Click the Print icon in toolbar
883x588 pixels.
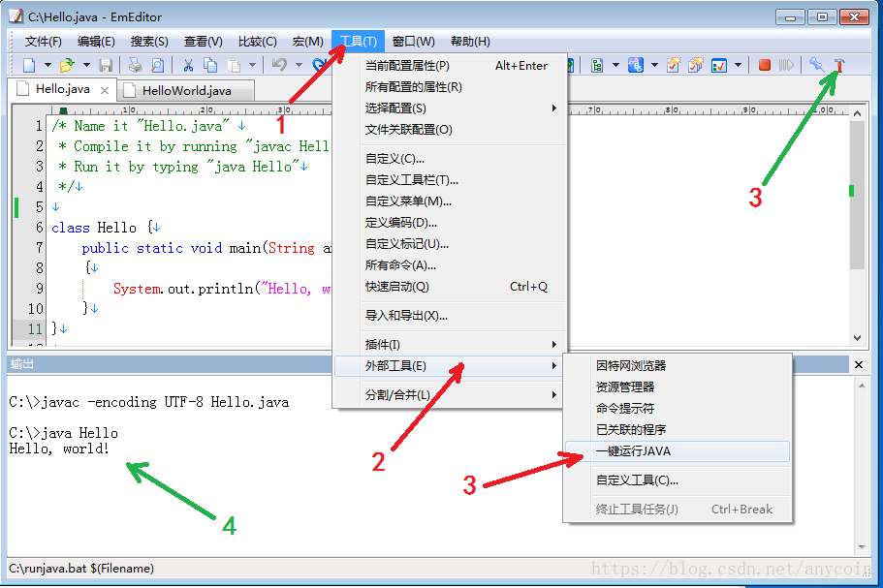[136, 65]
